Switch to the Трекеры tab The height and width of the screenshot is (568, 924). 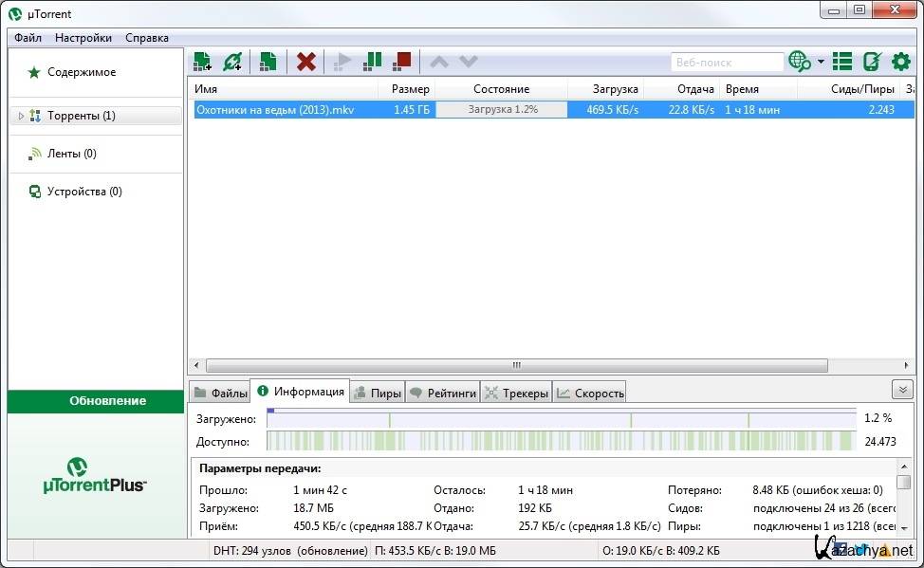[516, 393]
